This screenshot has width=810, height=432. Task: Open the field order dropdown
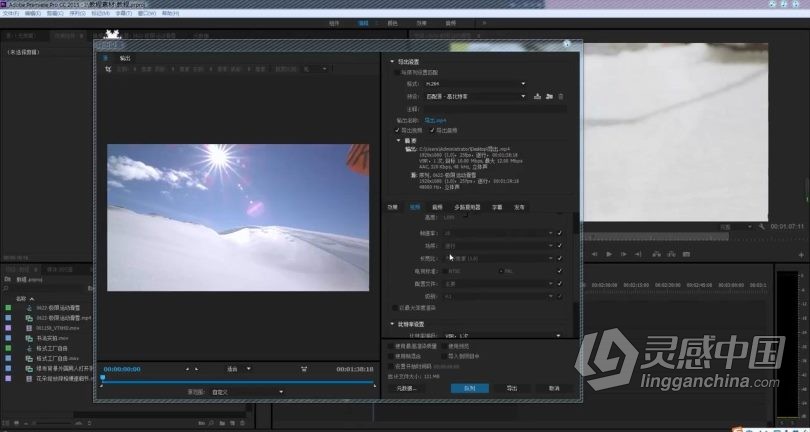[x=498, y=246]
